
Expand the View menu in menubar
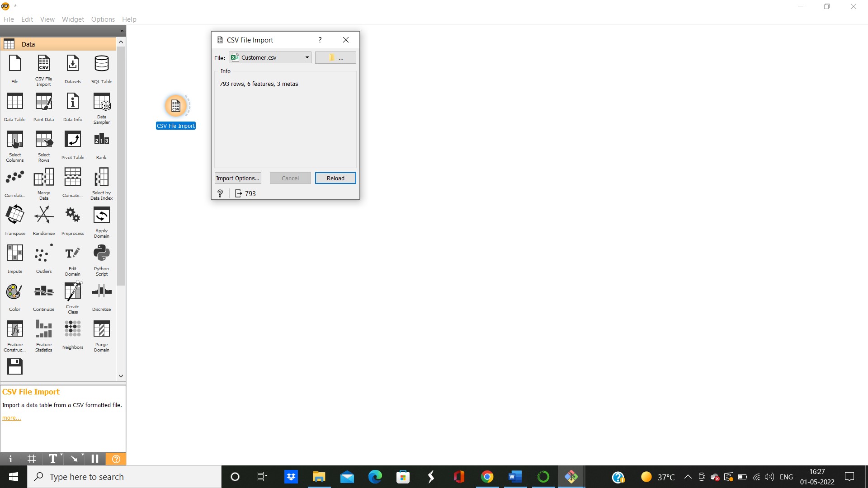(47, 19)
